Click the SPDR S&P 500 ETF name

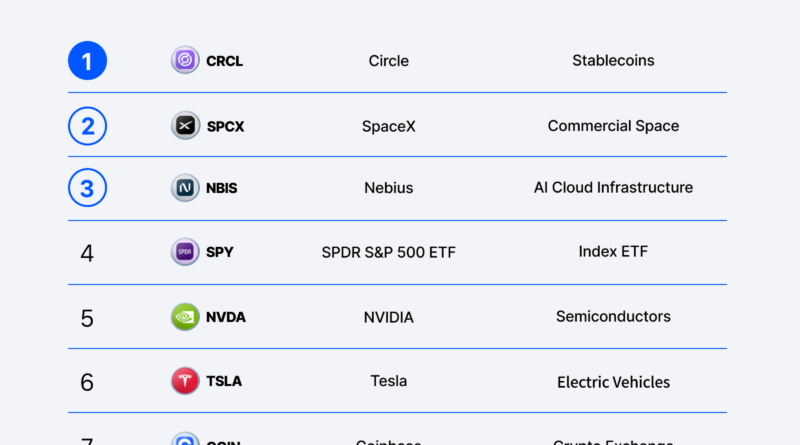pos(389,252)
